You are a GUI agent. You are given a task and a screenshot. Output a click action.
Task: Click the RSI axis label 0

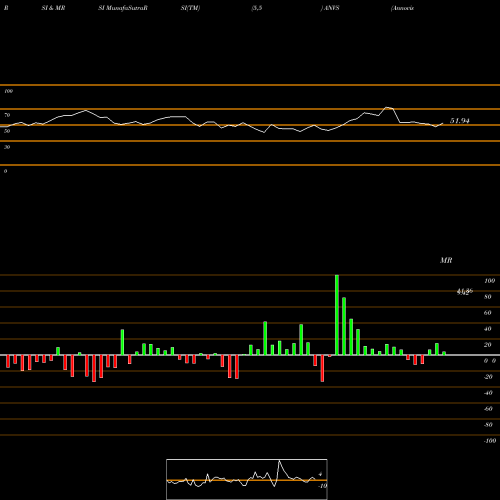5,171
